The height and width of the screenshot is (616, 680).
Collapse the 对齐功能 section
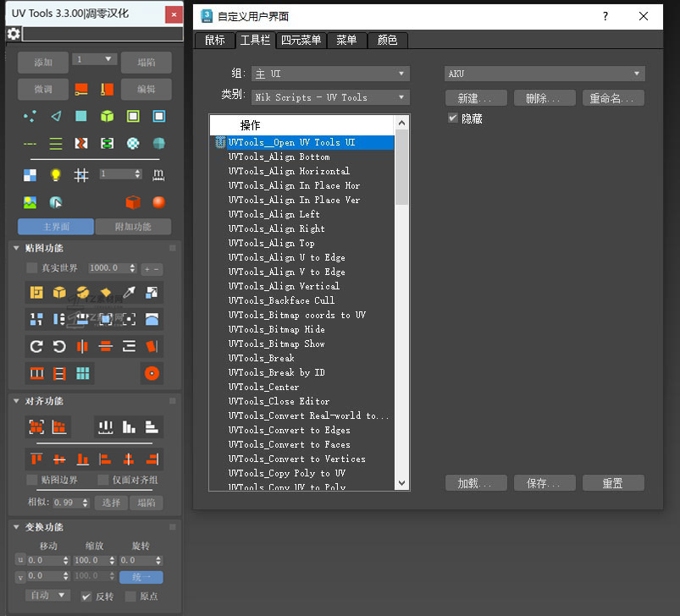[x=18, y=401]
